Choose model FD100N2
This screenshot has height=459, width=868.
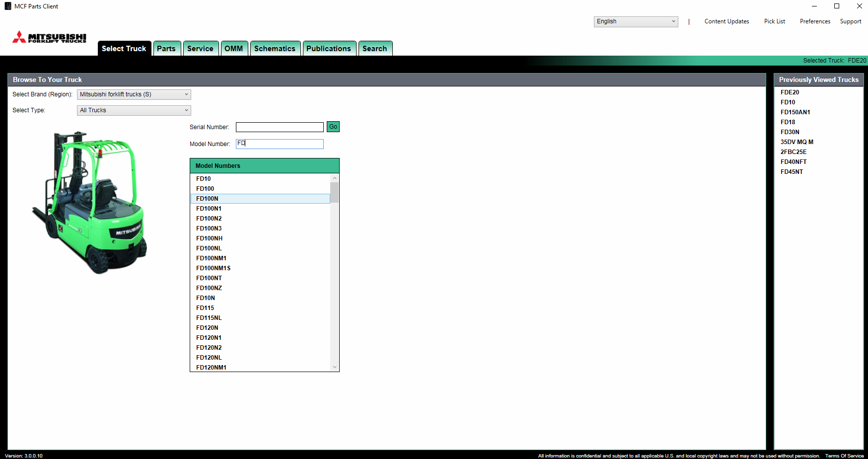click(x=260, y=219)
